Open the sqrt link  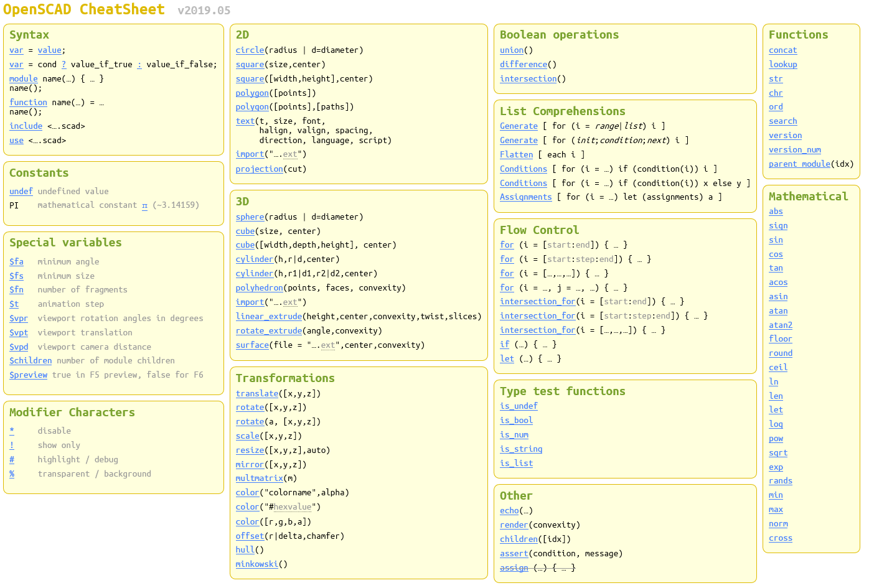778,453
